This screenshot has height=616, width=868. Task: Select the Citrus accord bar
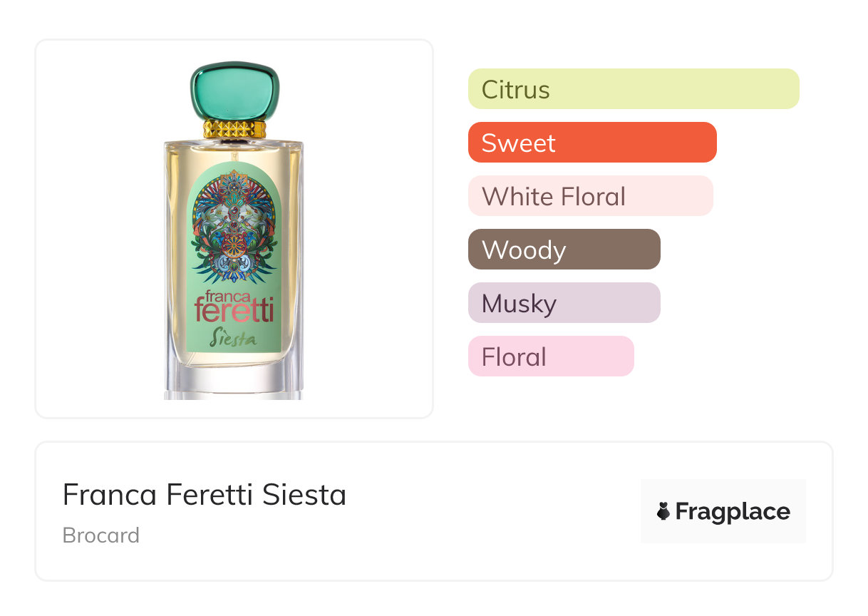[633, 89]
